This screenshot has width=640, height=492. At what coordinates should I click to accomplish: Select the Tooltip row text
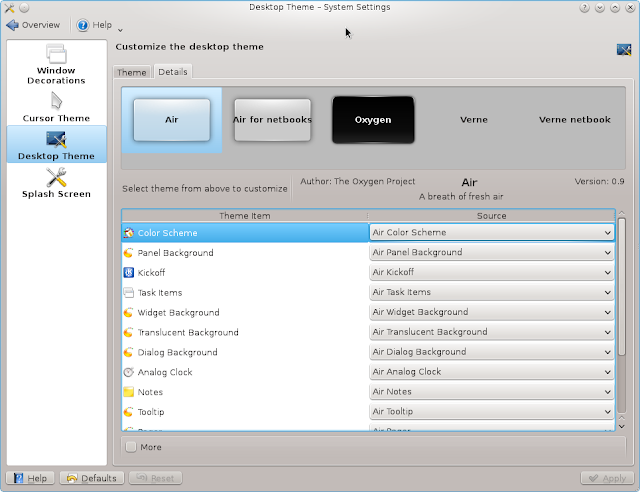pyautogui.click(x=151, y=412)
